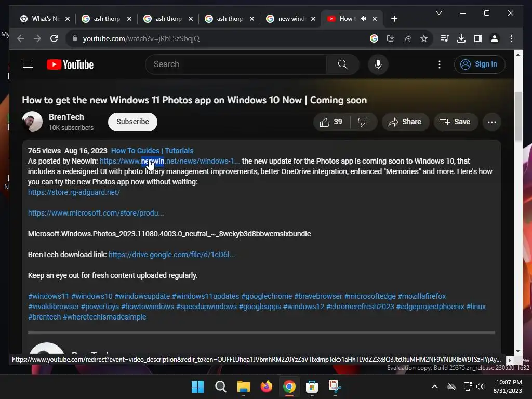The width and height of the screenshot is (532, 399).
Task: Open Microsoft Store from taskbar
Action: (312, 387)
